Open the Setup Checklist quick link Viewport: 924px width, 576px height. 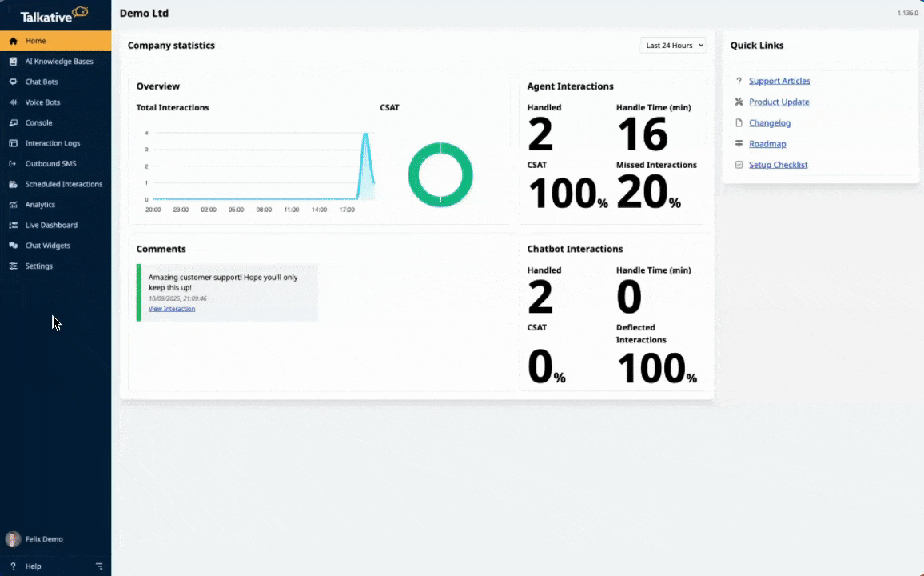pos(778,165)
